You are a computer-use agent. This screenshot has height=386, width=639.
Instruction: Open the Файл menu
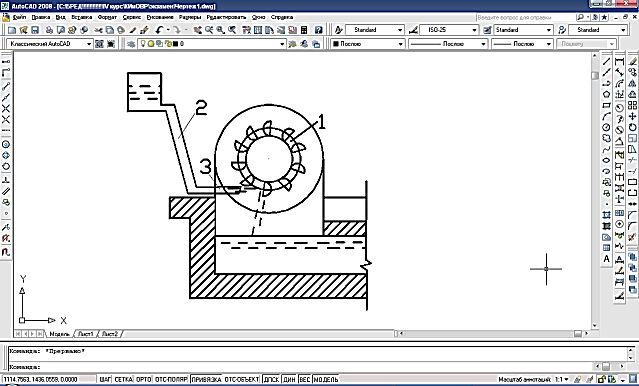[x=19, y=17]
